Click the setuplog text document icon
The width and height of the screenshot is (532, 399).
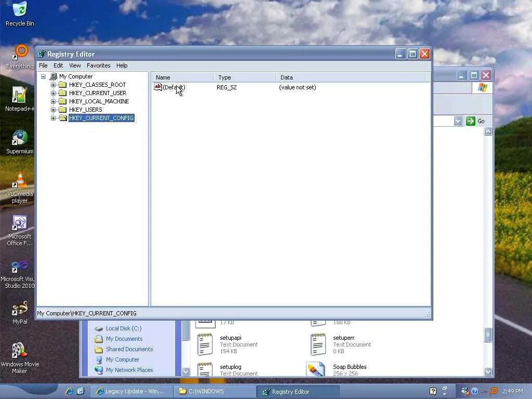[205, 369]
